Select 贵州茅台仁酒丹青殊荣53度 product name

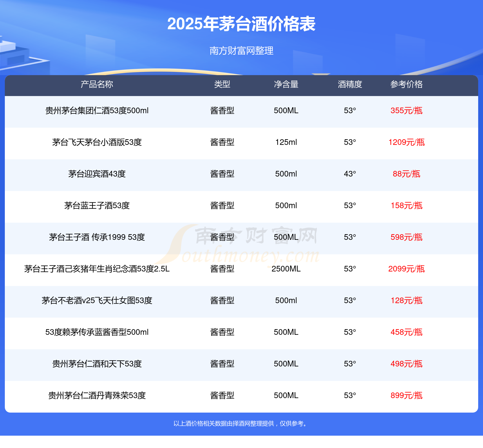pyautogui.click(x=97, y=395)
